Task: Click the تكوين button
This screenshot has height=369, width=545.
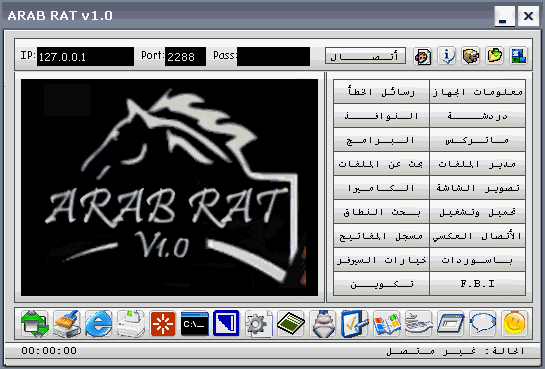Action: pyautogui.click(x=381, y=284)
